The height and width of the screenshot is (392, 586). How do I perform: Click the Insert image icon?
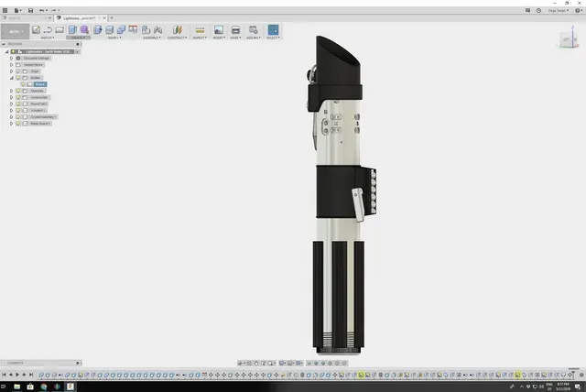[x=219, y=30]
